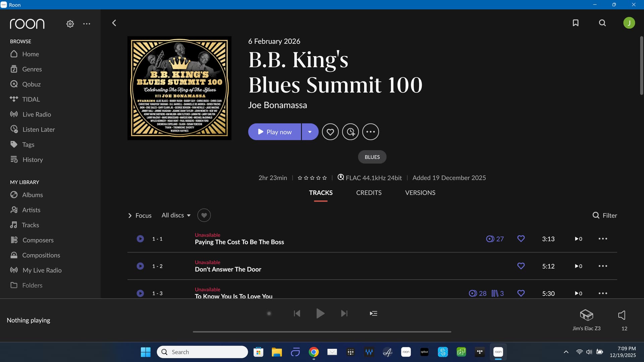Image resolution: width=644 pixels, height=362 pixels.
Task: Open Roon settings gear
Action: click(70, 24)
